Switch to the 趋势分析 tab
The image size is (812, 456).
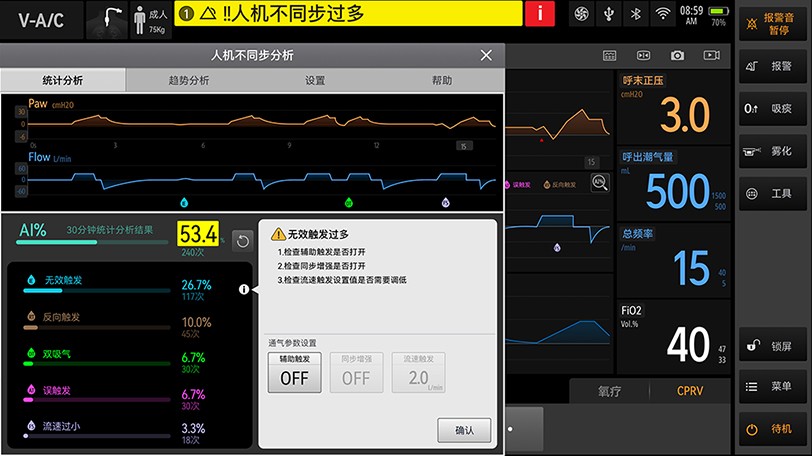click(x=189, y=80)
